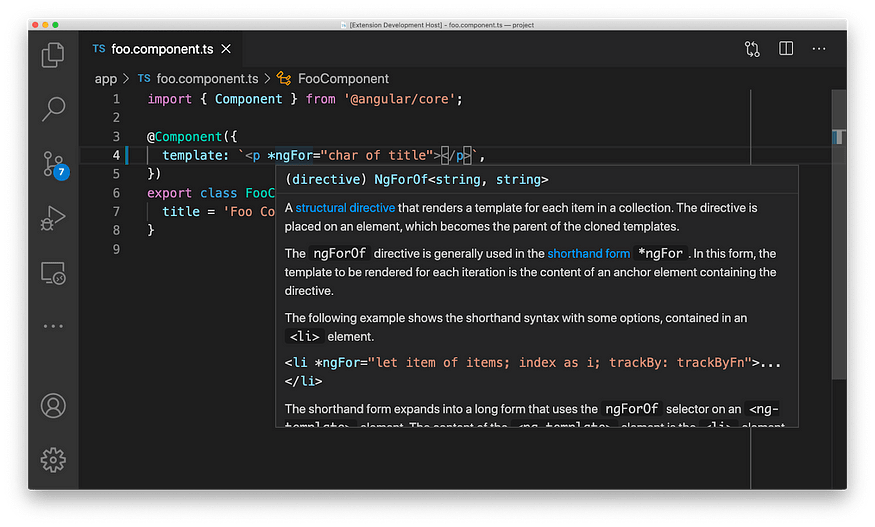The width and height of the screenshot is (875, 527).
Task: Open Source Control view with 7 changes
Action: click(x=54, y=165)
